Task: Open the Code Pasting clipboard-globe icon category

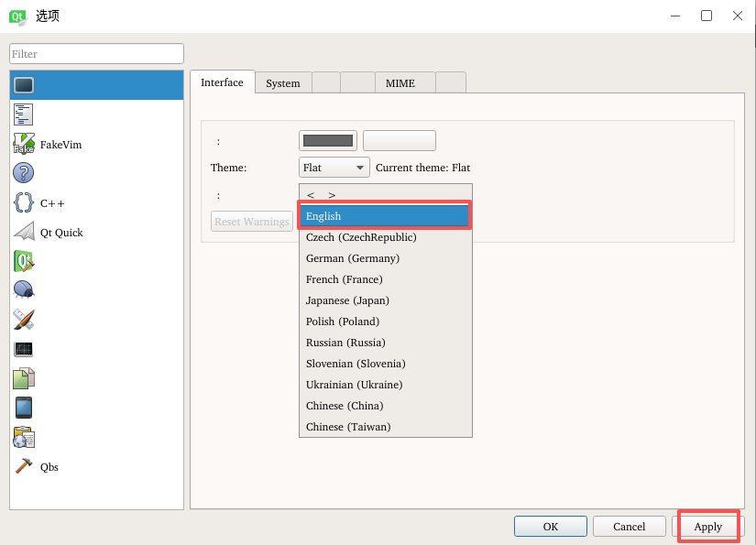Action: click(x=24, y=437)
